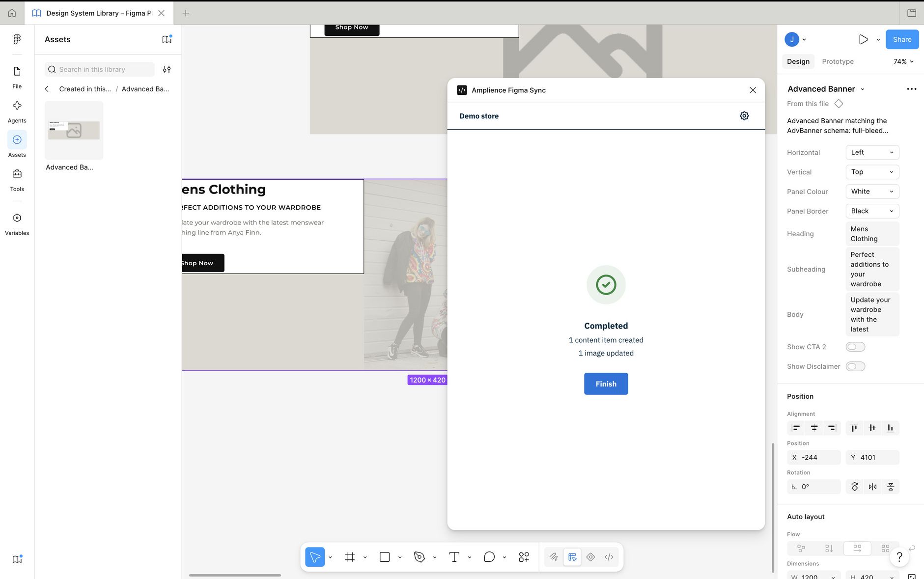The image size is (924, 579).
Task: Expand the user avatar J dropdown
Action: click(804, 40)
